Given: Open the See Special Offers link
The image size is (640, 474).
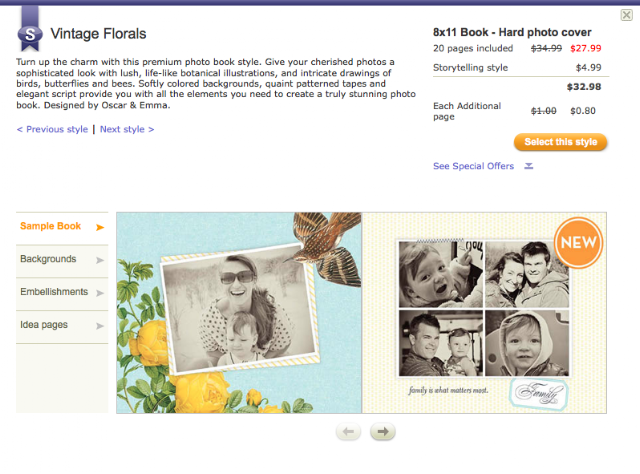Looking at the screenshot, I should tap(473, 166).
